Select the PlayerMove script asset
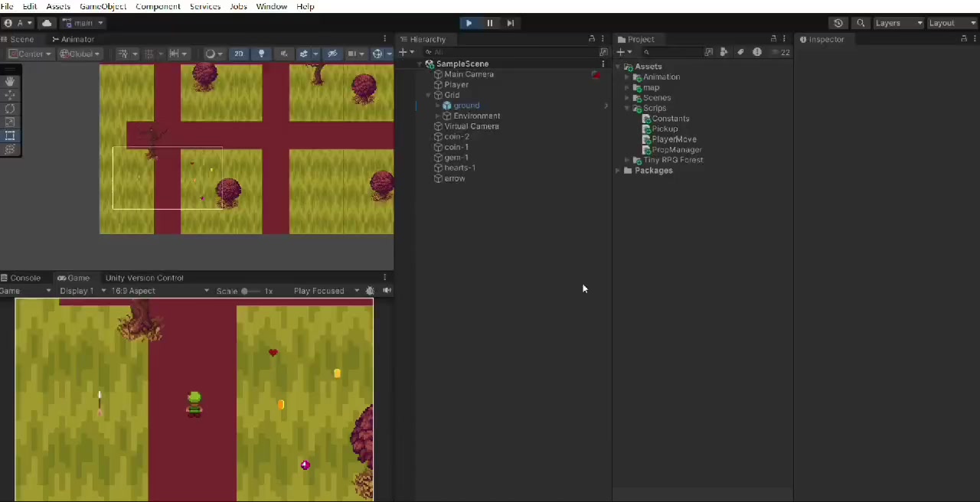 674,139
